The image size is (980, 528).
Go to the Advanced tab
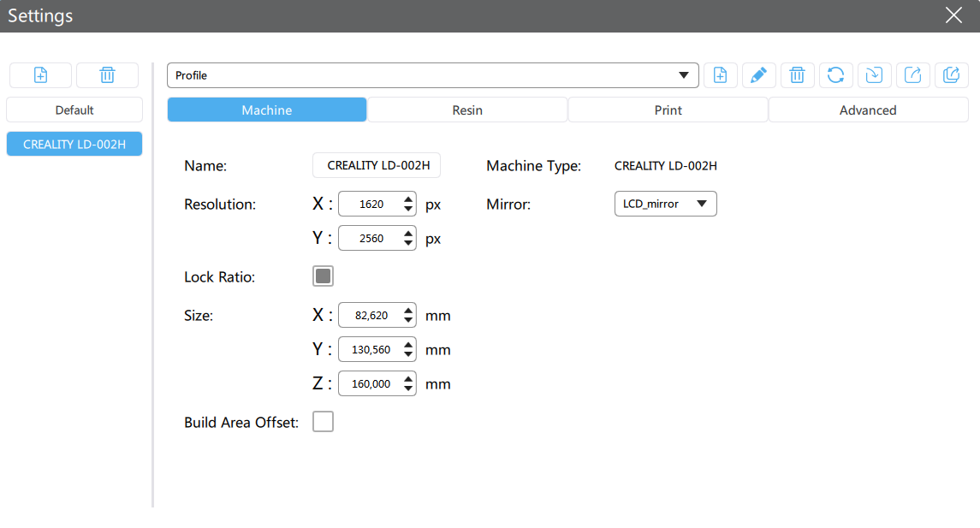868,110
